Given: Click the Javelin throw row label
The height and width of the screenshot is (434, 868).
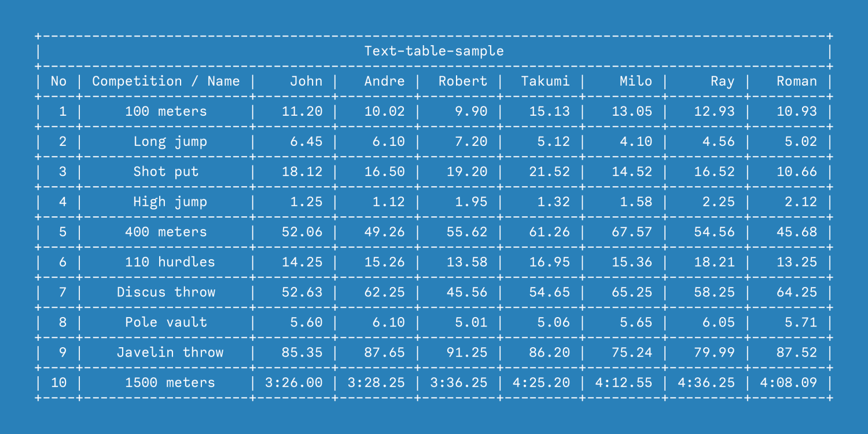Looking at the screenshot, I should tap(170, 352).
